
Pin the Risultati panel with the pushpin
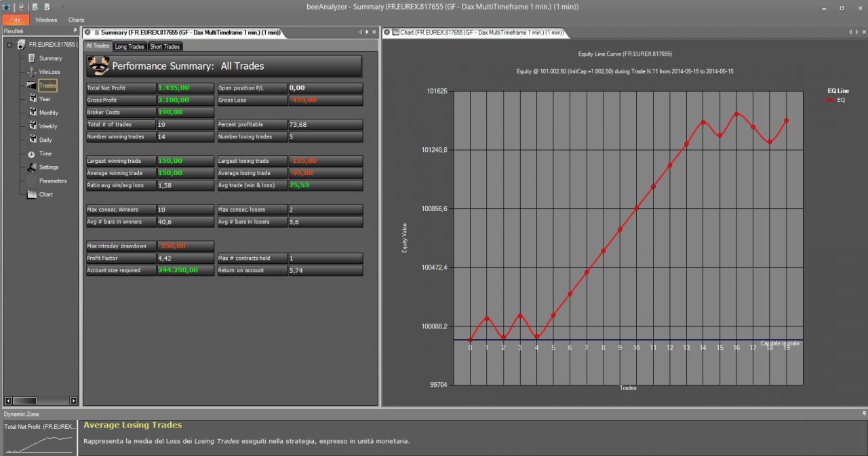75,31
